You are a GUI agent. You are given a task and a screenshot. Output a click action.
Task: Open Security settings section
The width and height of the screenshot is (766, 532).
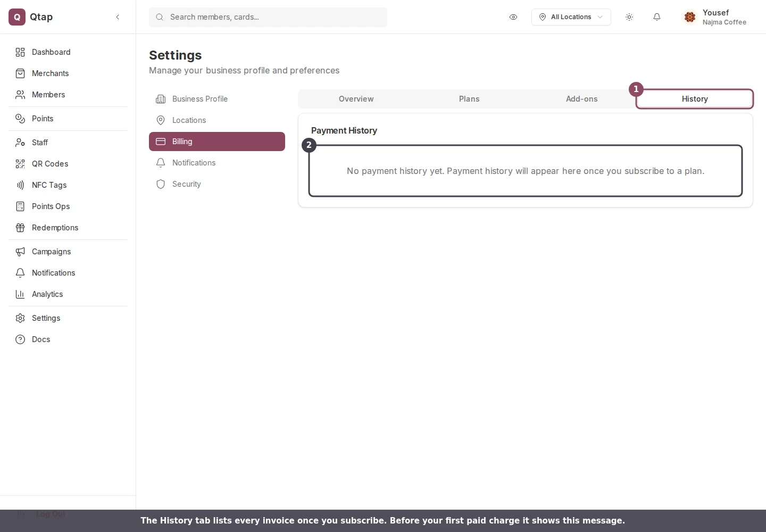(x=217, y=184)
